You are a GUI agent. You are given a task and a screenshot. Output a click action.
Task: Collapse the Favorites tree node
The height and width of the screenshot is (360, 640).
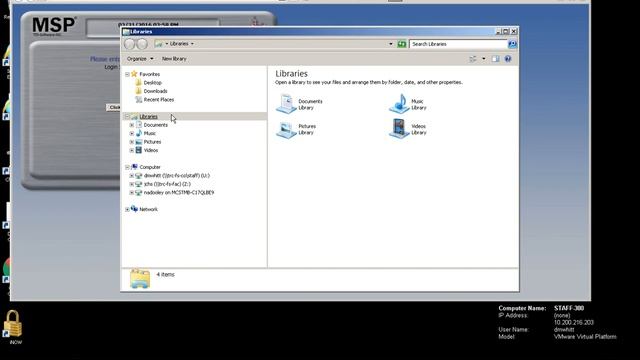coord(127,74)
